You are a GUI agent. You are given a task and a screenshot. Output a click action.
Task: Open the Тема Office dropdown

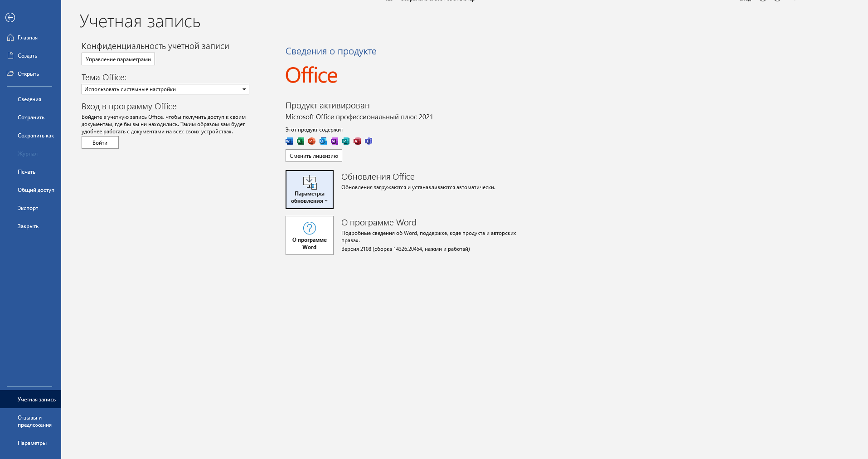tap(165, 89)
